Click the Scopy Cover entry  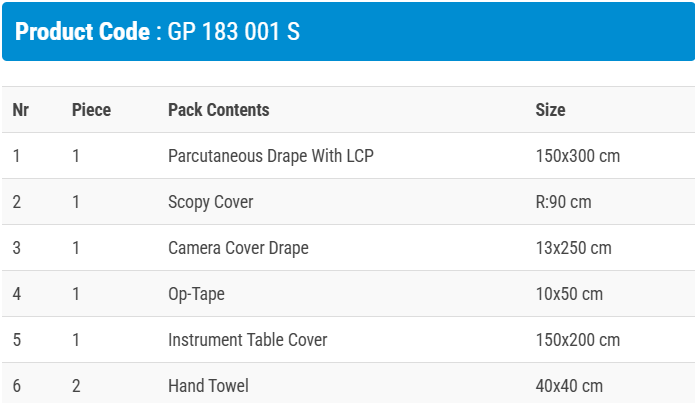click(210, 202)
